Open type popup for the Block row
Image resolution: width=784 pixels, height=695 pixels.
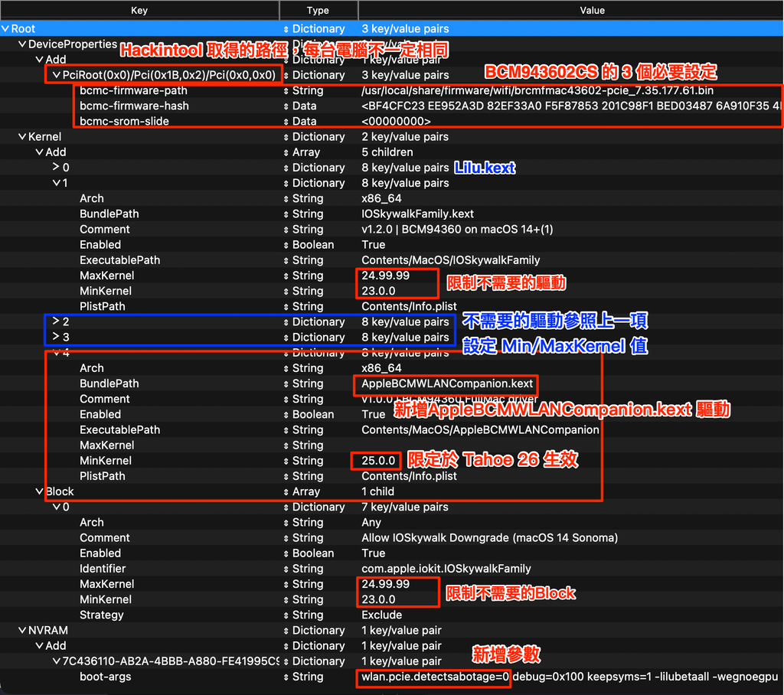pos(286,491)
